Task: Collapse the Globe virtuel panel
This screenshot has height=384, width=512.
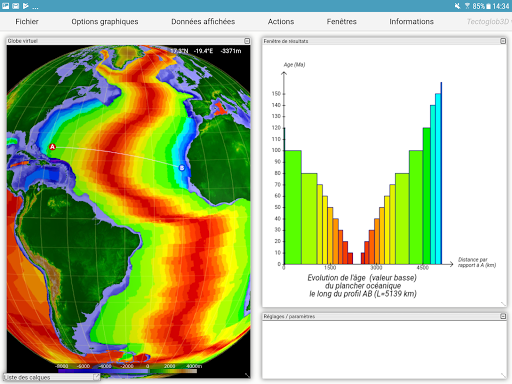Action: tap(247, 41)
